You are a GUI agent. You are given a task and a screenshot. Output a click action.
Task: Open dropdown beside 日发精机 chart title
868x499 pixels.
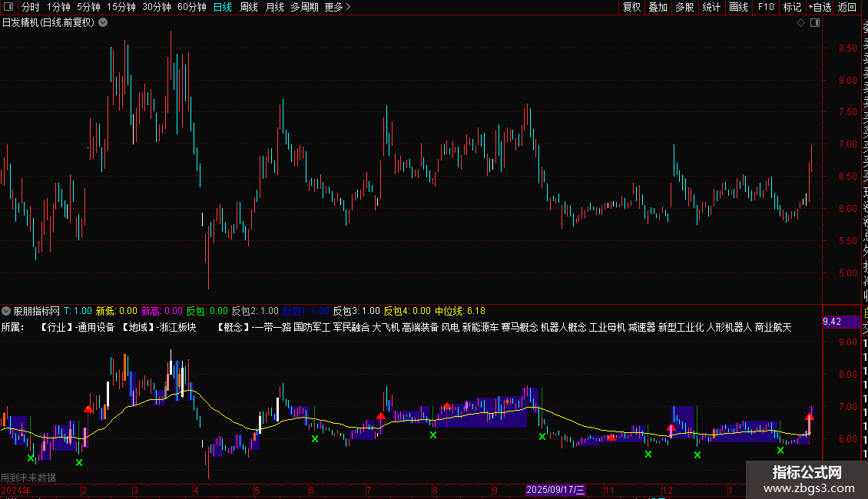click(x=103, y=23)
